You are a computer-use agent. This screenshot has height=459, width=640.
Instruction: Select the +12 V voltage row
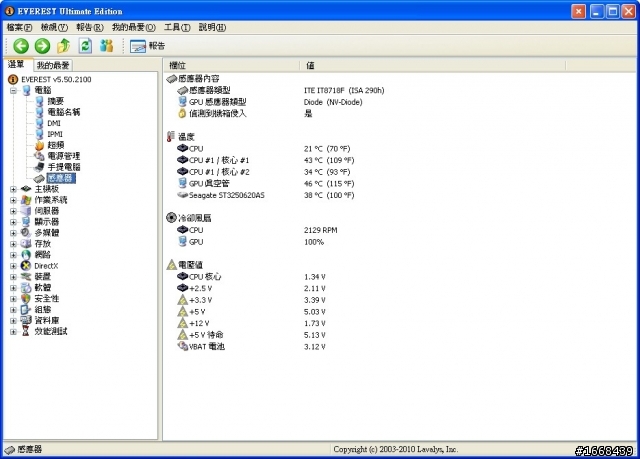[x=251, y=324]
